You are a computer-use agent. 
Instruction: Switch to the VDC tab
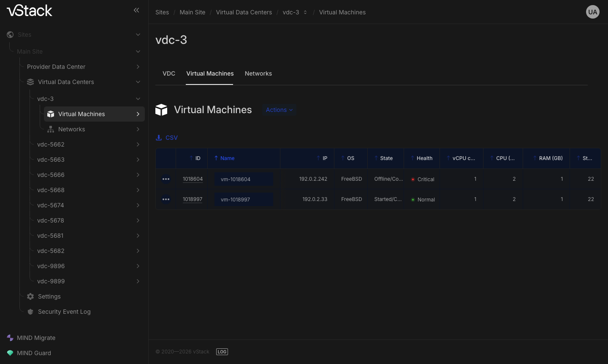click(169, 73)
